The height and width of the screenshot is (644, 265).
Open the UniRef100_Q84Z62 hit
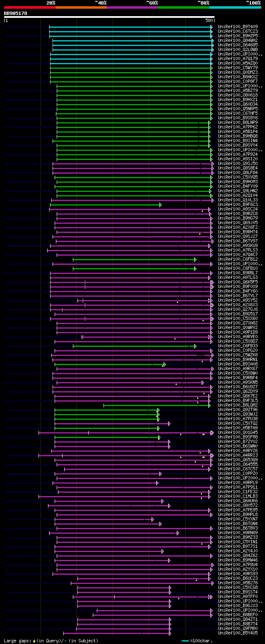238,555
